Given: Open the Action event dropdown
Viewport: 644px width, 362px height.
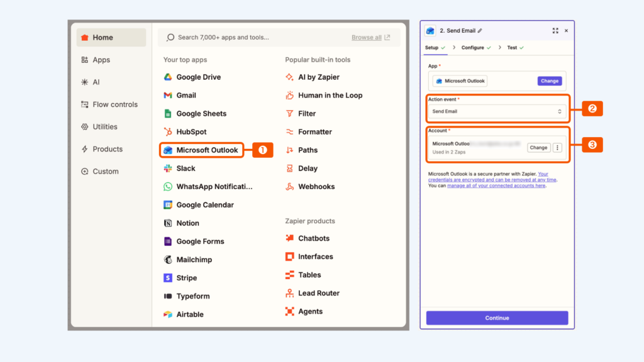Looking at the screenshot, I should (x=497, y=111).
